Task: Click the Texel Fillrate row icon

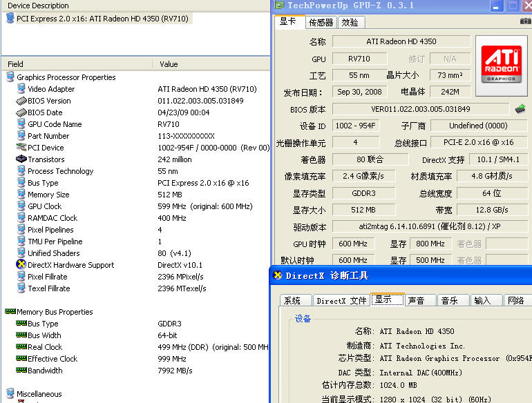Action: (x=21, y=288)
